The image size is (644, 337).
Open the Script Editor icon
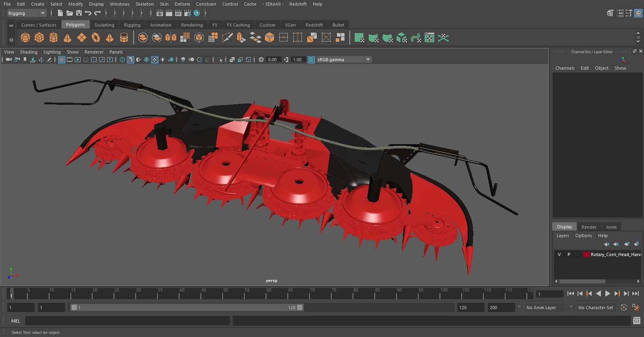tap(636, 320)
